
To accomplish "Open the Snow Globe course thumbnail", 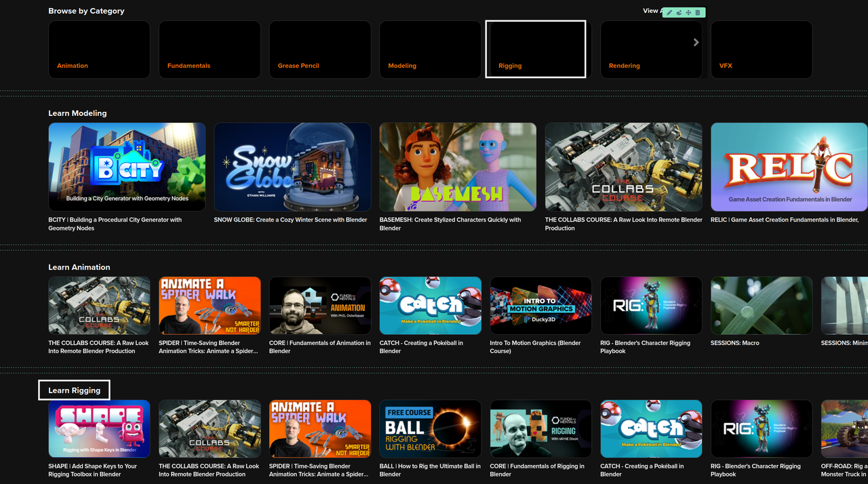I will click(292, 167).
